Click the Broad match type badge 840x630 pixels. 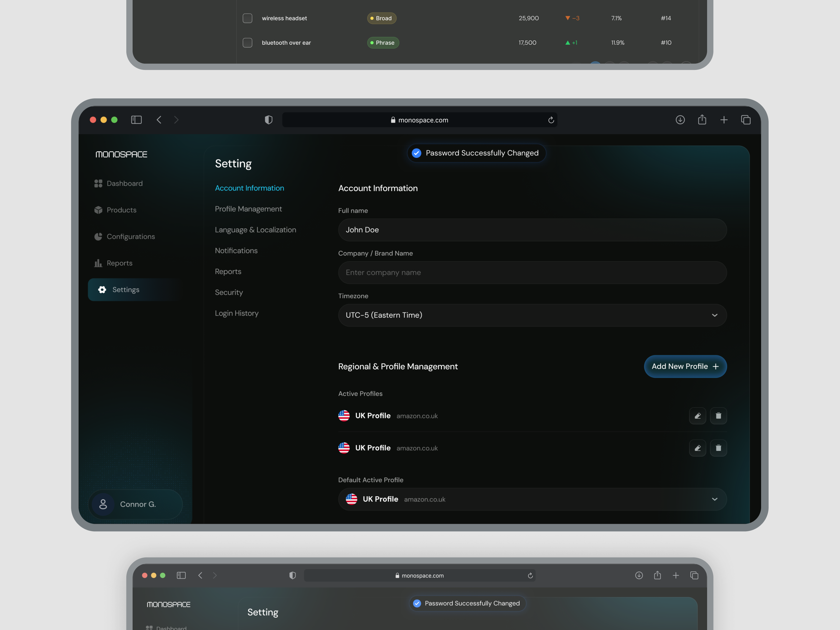coord(382,18)
